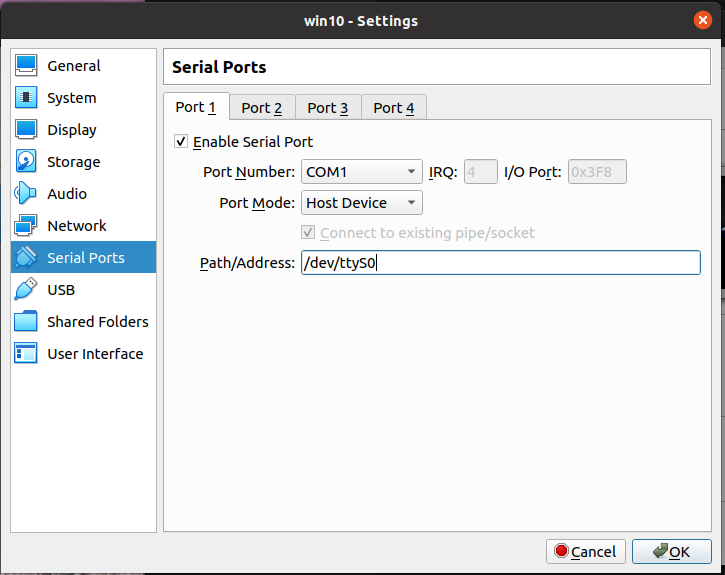Select the Audio category label
Screen dimensions: 725x575
pyautogui.click(x=67, y=194)
